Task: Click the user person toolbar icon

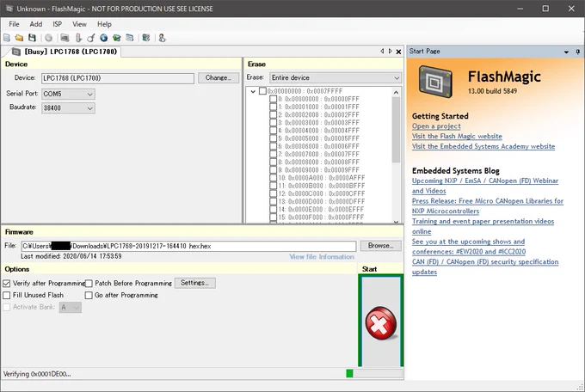Action: (x=162, y=38)
